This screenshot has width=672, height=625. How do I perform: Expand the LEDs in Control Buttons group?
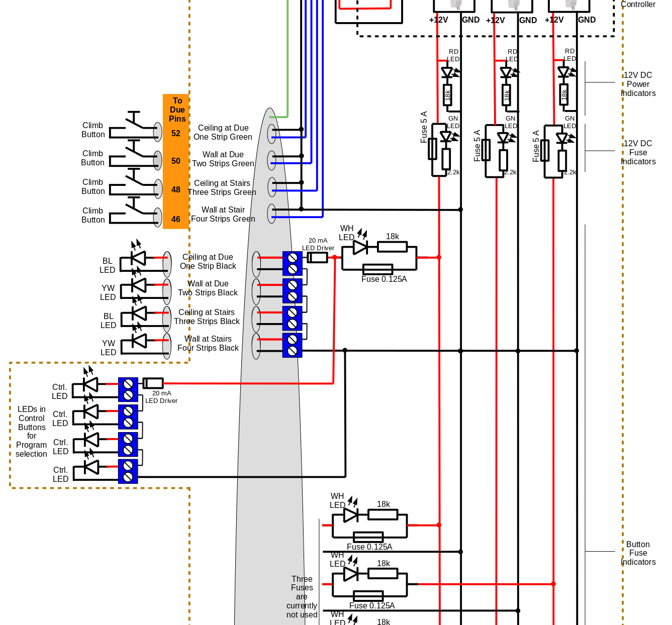pos(32,432)
